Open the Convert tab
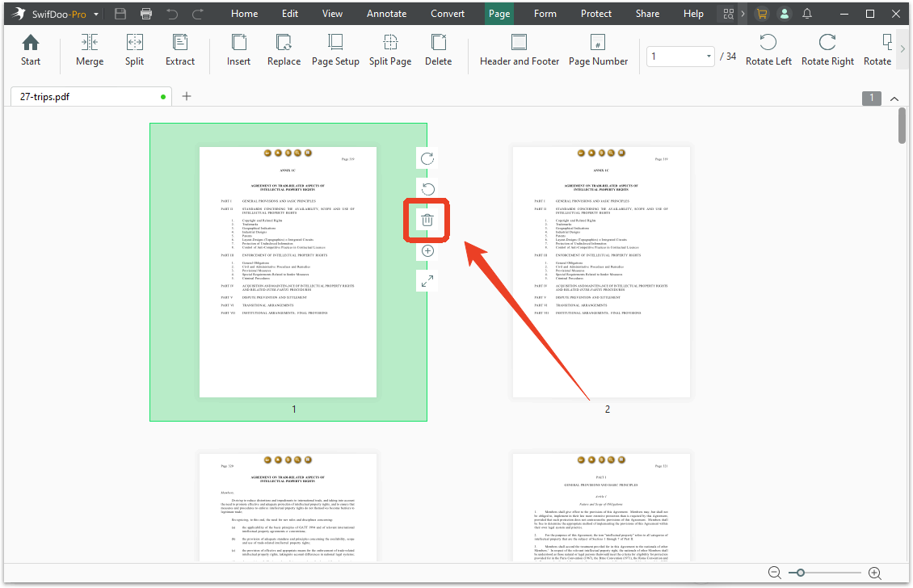The width and height of the screenshot is (913, 588). pos(448,14)
